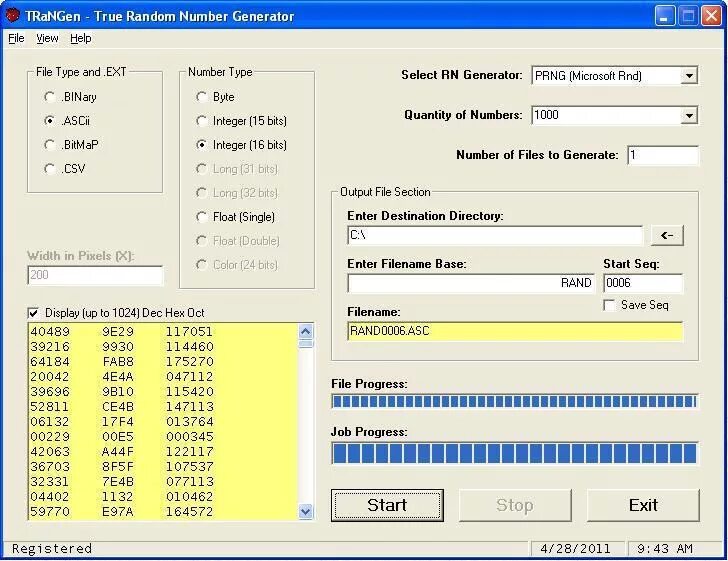
Task: Click the Registered status bar text
Action: click(x=52, y=549)
